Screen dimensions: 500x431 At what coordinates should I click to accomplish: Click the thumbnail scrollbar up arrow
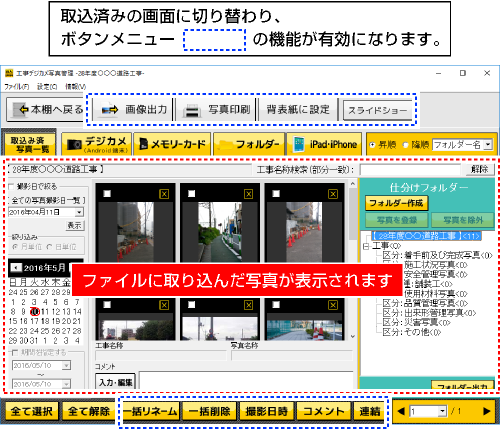tap(353, 184)
